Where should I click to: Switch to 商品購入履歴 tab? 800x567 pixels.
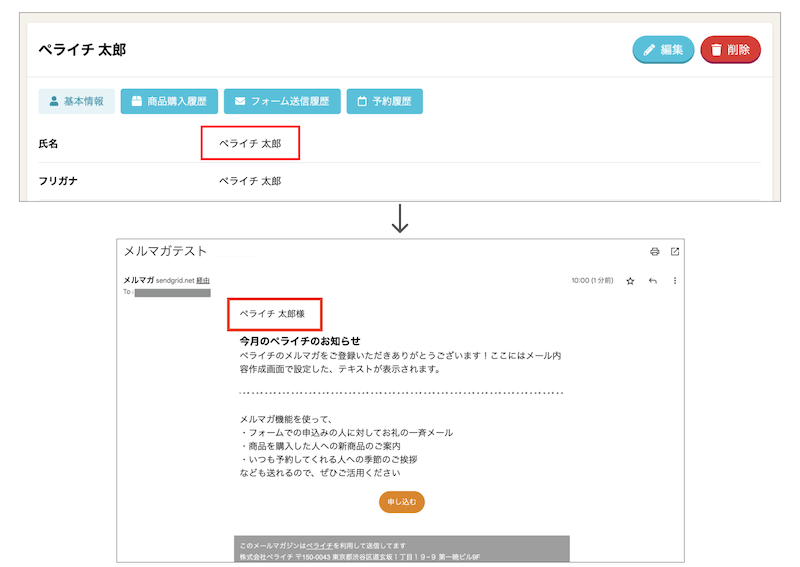click(x=168, y=101)
